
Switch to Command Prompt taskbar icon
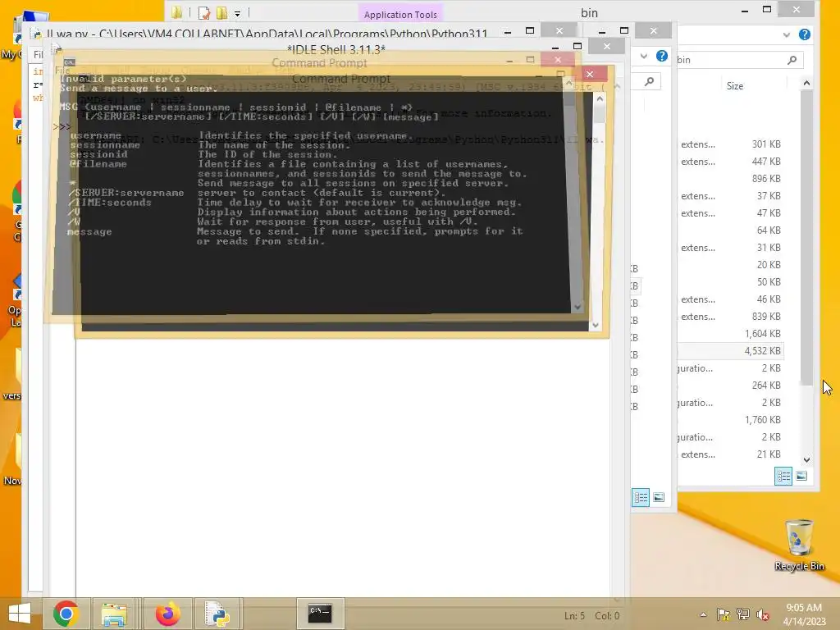320,614
